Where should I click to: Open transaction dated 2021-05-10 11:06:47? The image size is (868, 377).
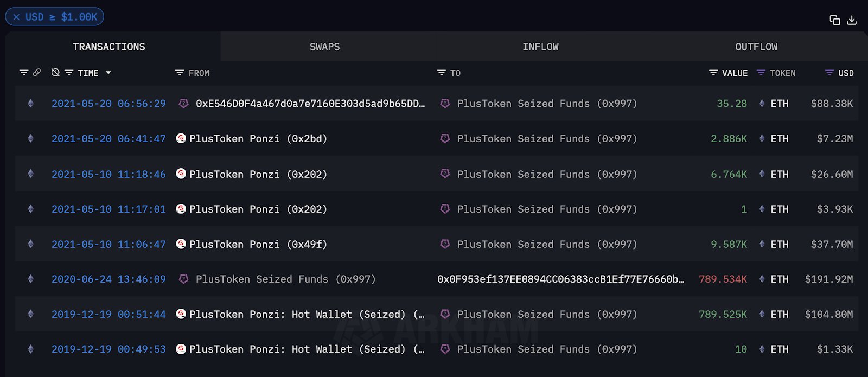point(108,244)
